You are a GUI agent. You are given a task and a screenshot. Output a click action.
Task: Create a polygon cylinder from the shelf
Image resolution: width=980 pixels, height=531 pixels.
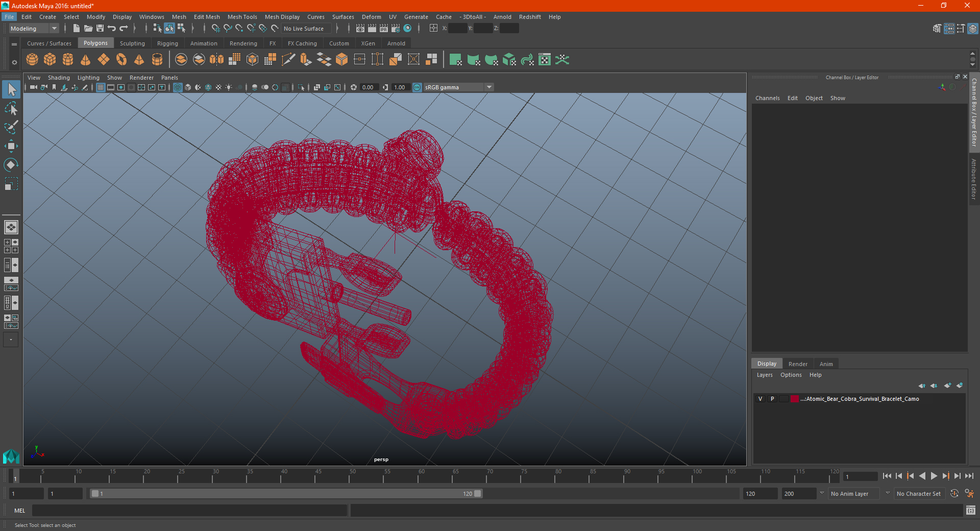(68, 60)
